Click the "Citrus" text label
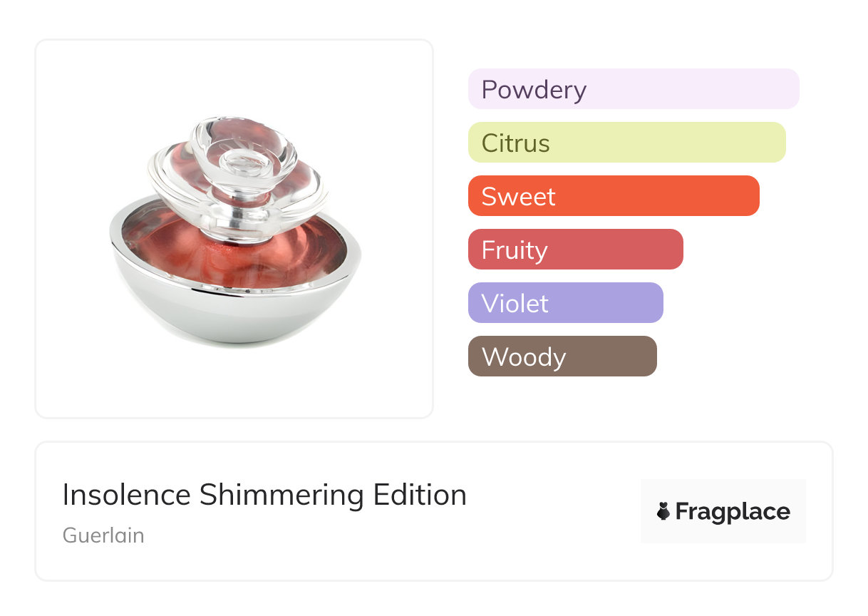The image size is (868, 616). point(515,143)
